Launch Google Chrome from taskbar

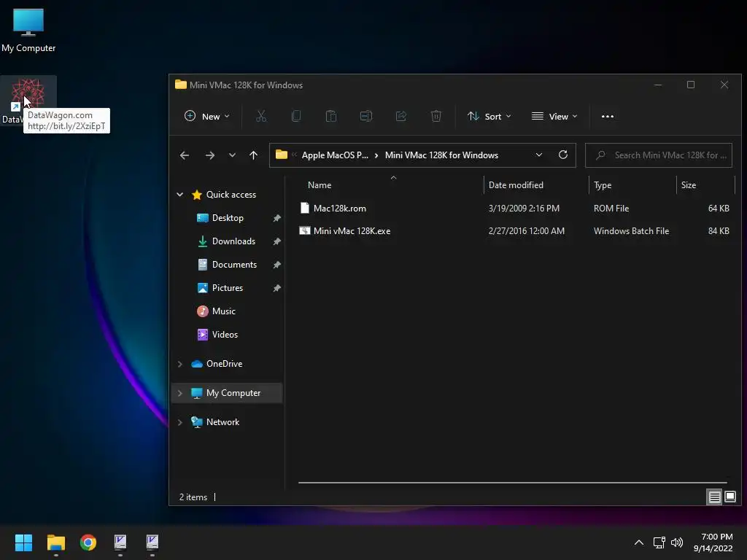click(88, 542)
